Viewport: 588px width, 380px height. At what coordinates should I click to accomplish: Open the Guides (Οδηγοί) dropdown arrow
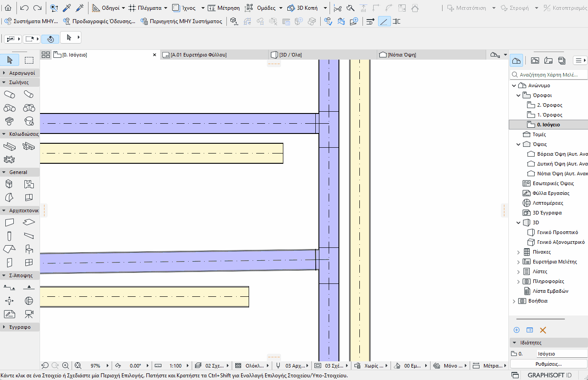coord(123,8)
